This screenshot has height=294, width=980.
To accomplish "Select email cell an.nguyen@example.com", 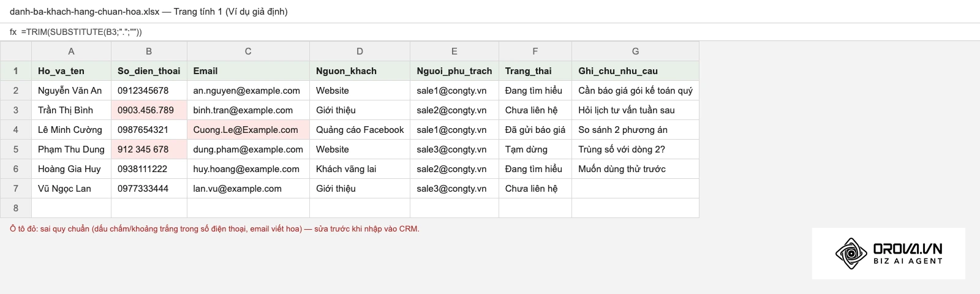I will point(248,91).
